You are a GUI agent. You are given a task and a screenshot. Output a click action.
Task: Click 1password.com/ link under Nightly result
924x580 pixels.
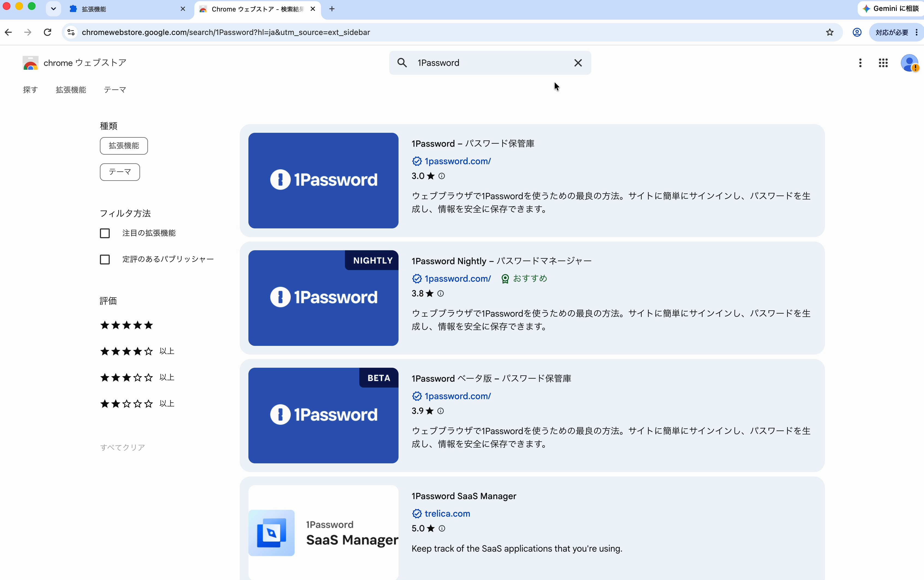457,279
